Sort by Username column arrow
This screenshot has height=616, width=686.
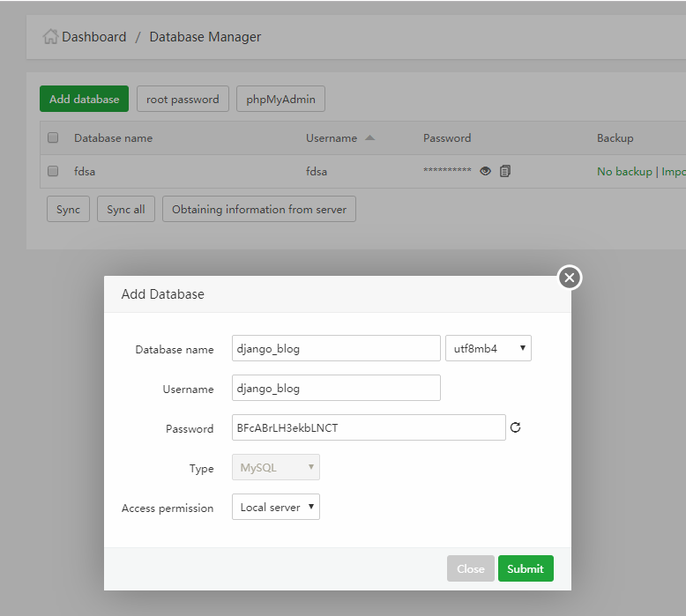click(369, 137)
